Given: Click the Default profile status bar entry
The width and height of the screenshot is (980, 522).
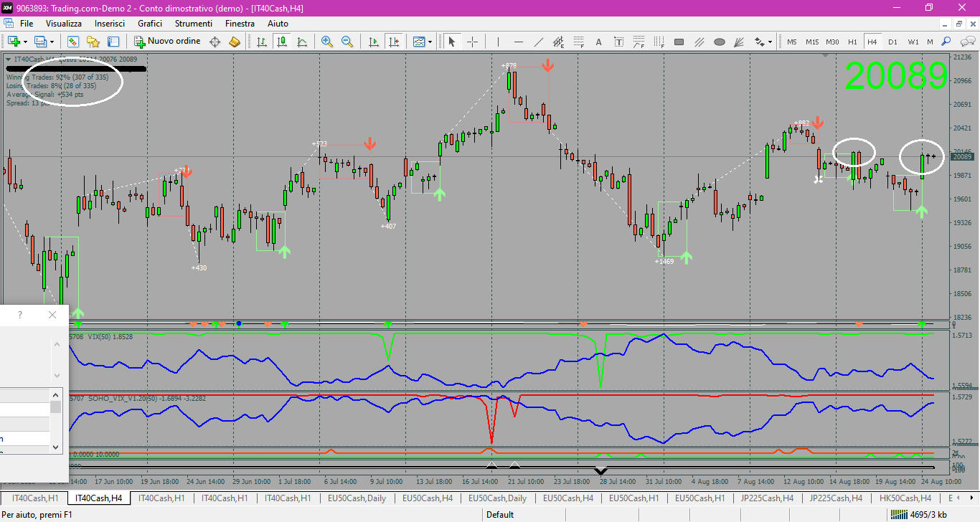Looking at the screenshot, I should [x=500, y=514].
